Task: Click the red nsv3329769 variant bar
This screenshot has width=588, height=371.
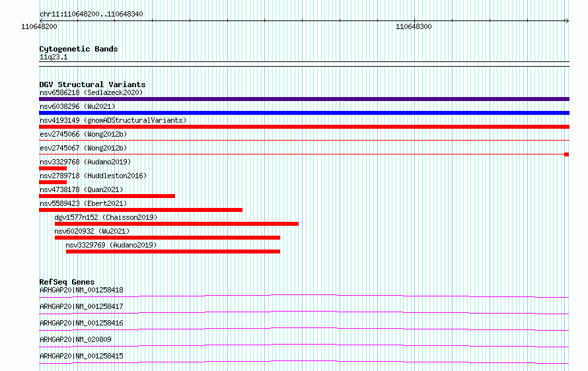Action: tap(173, 252)
